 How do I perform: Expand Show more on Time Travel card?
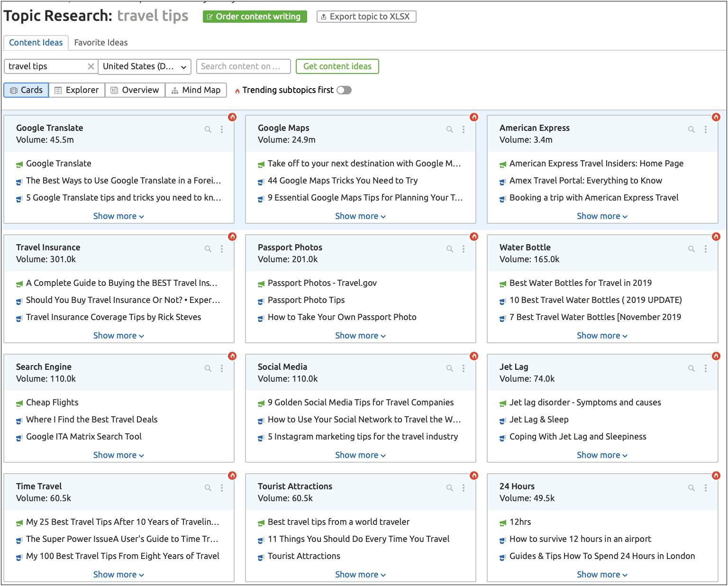[x=118, y=575]
